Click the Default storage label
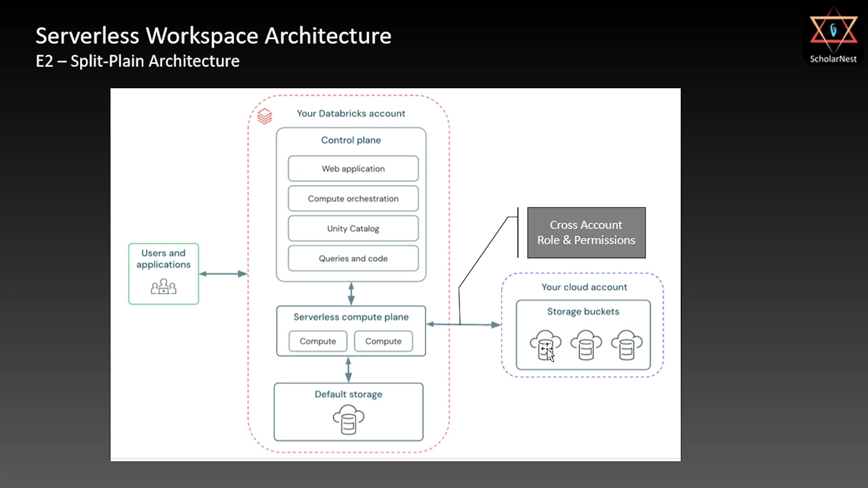868x488 pixels. click(349, 394)
